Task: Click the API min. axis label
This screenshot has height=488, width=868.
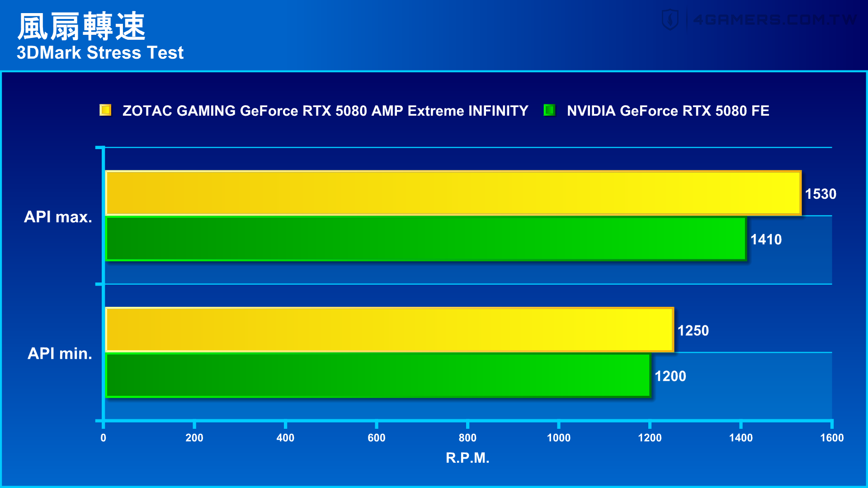Action: coord(60,353)
